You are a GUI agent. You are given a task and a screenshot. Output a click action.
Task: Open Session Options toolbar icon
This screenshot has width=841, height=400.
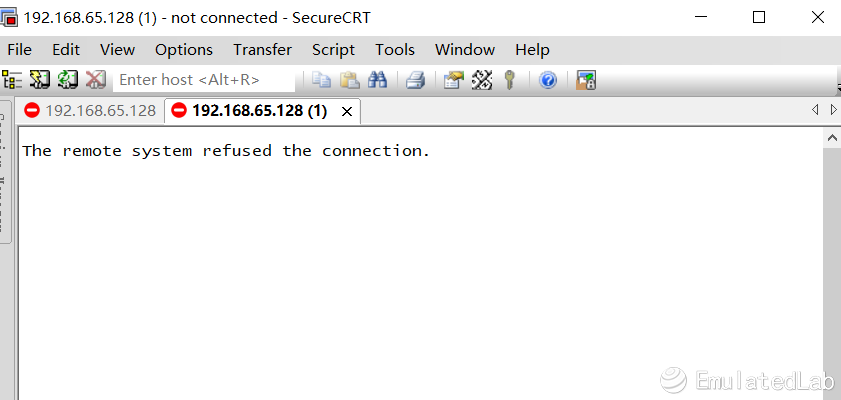tap(453, 80)
